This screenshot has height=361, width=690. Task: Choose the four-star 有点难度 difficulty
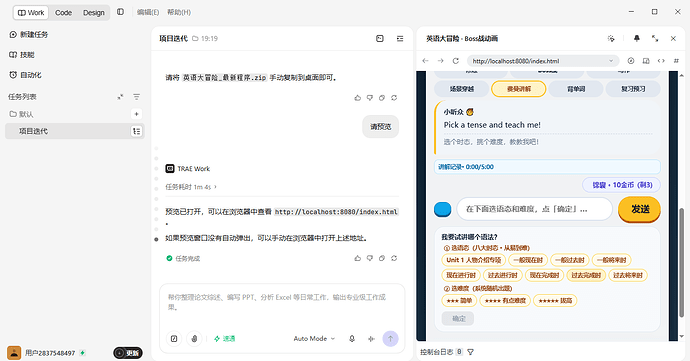coord(505,301)
